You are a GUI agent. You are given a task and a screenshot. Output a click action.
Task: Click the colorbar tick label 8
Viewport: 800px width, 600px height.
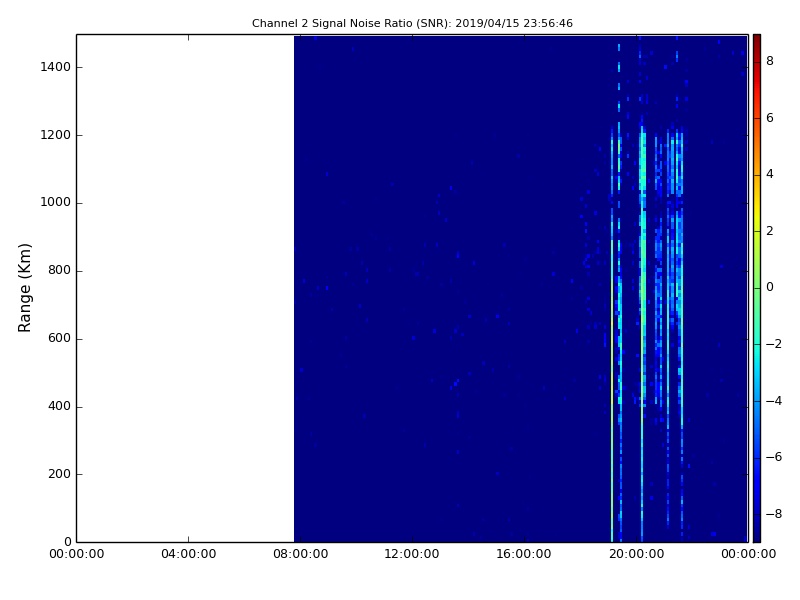(770, 61)
